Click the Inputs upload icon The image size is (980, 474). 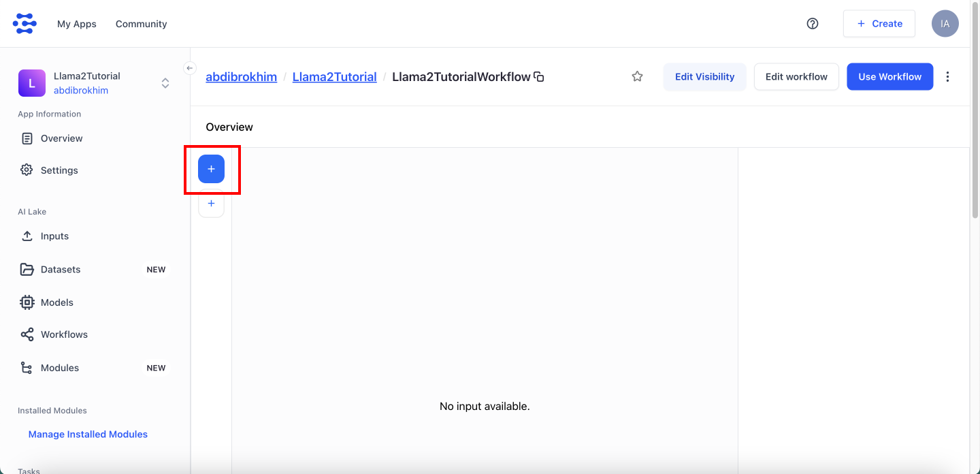pyautogui.click(x=27, y=236)
